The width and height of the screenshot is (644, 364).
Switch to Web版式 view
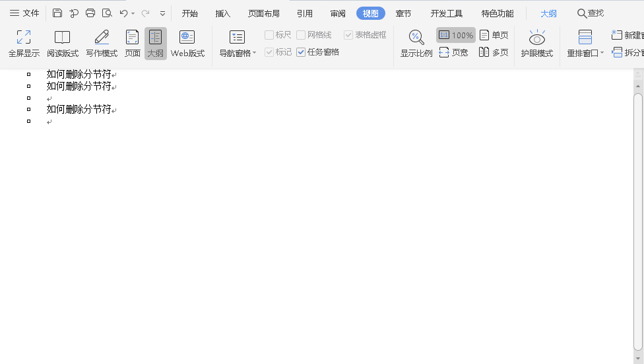click(187, 44)
